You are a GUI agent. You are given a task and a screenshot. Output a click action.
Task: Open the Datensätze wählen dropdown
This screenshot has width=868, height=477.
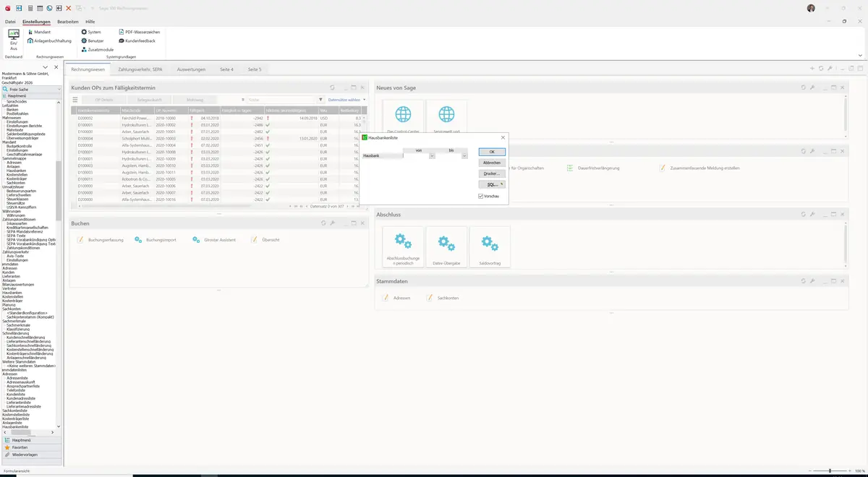pyautogui.click(x=346, y=100)
